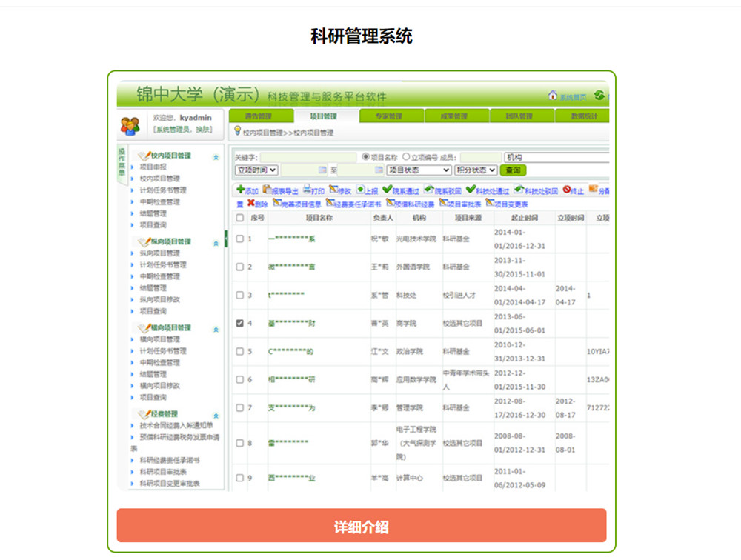Click the 关键字 keyword input field
Screen dimensions: 741x560
[x=297, y=158]
